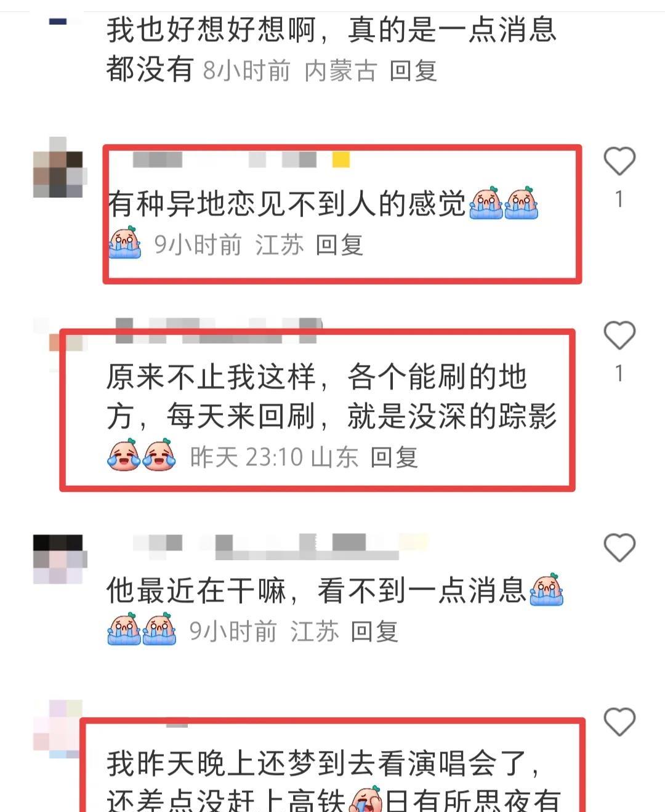665x812 pixels.
Task: Like the concert dream comment
Action: (x=619, y=722)
